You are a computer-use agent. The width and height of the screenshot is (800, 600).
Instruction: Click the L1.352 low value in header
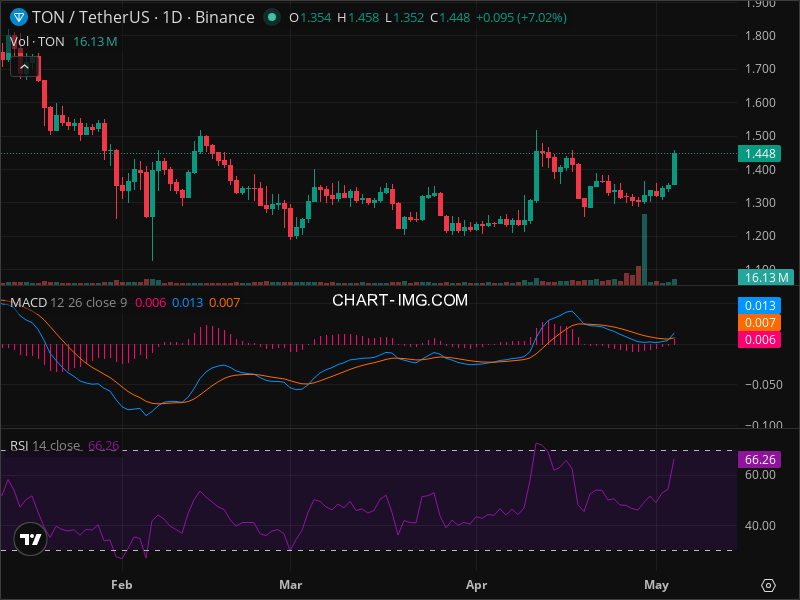click(x=405, y=18)
